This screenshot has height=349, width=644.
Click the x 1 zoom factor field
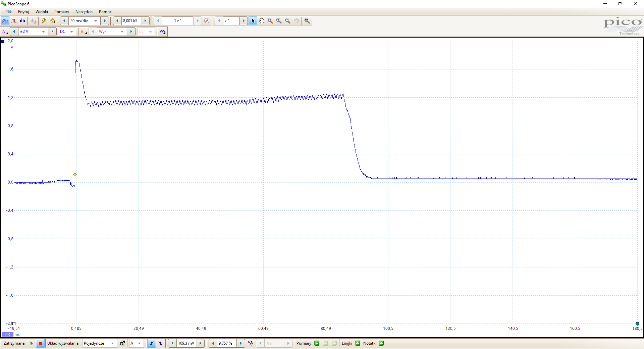click(x=231, y=21)
